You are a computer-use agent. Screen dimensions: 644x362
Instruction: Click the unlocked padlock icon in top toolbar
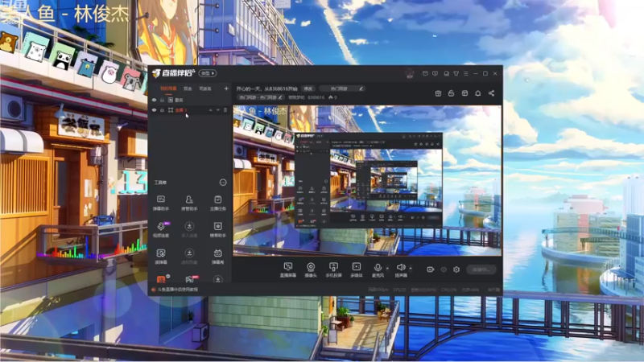pyautogui.click(x=451, y=93)
